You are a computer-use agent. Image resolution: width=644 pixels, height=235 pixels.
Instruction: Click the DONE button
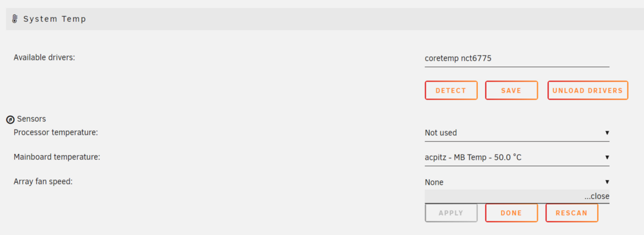pyautogui.click(x=511, y=213)
